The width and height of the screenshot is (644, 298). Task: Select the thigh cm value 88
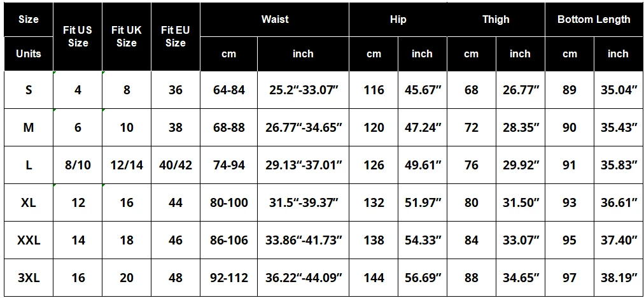[x=472, y=278]
